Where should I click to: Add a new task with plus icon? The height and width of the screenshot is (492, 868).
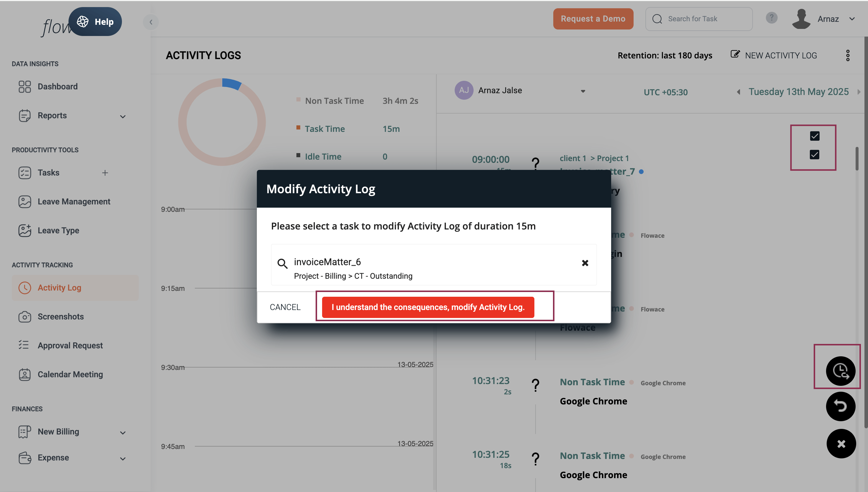105,173
